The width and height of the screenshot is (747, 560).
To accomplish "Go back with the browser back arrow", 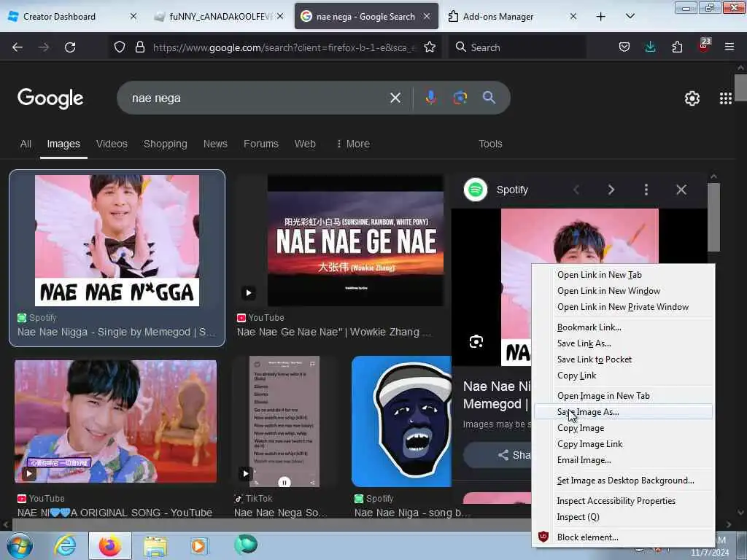I will [18, 47].
